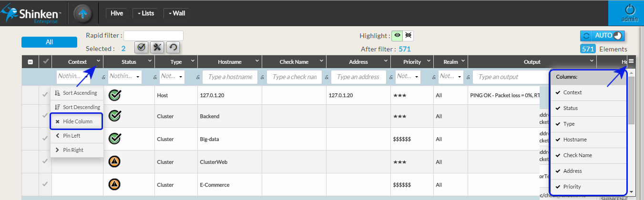Image resolution: width=644 pixels, height=200 pixels.
Task: Enable highlight with the eye icon
Action: click(397, 35)
